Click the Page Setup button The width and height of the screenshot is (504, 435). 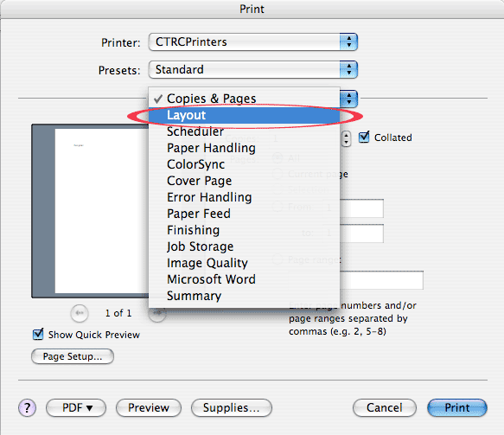pos(73,356)
